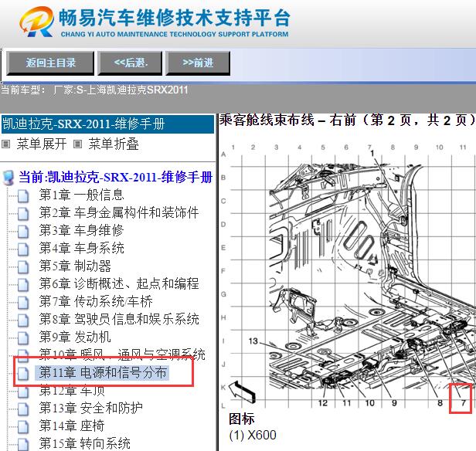
Task: Open 第9章 发动机
Action: pyautogui.click(x=75, y=337)
